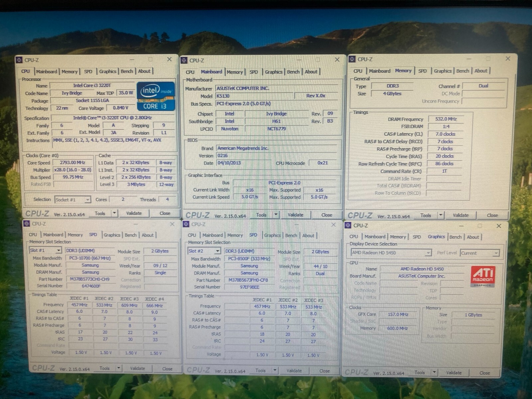Click CPU-Z app icon in Graphics window title bar
Screen dimensions: 532x399
coord(348,225)
